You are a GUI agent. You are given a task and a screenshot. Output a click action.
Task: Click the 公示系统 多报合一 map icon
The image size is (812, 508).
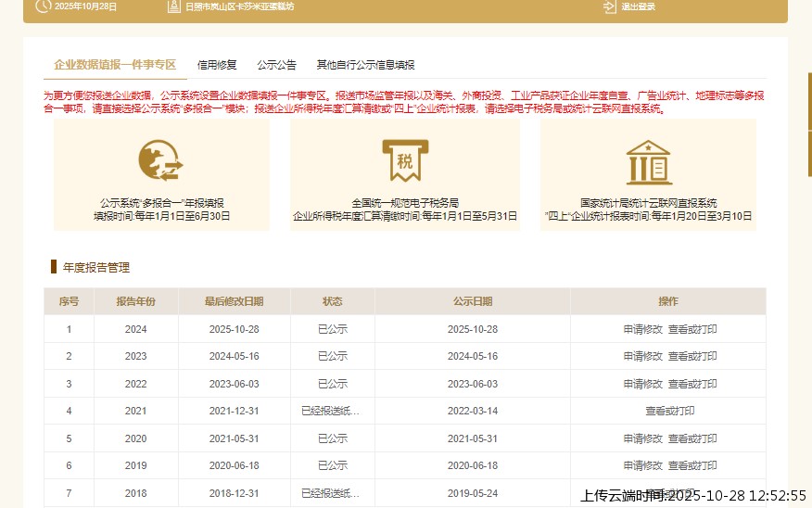(x=160, y=160)
